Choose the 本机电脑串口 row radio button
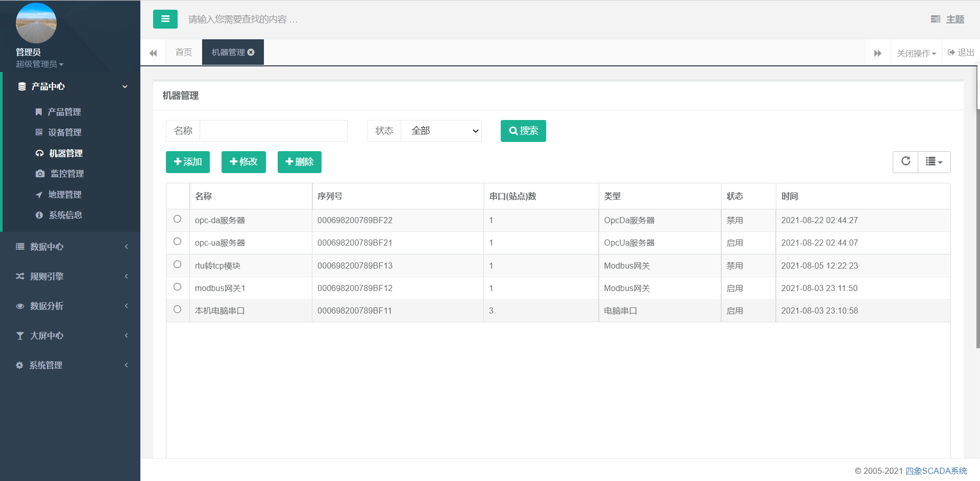This screenshot has height=481, width=980. (177, 309)
